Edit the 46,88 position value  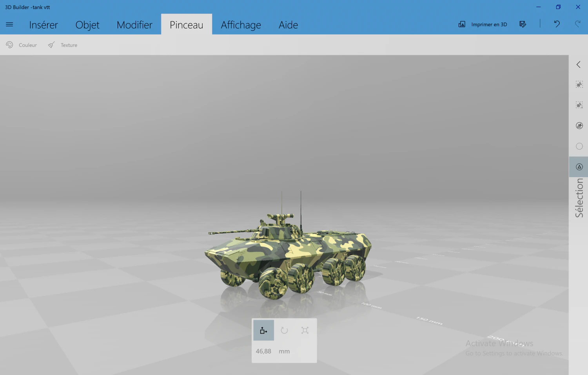coord(263,351)
